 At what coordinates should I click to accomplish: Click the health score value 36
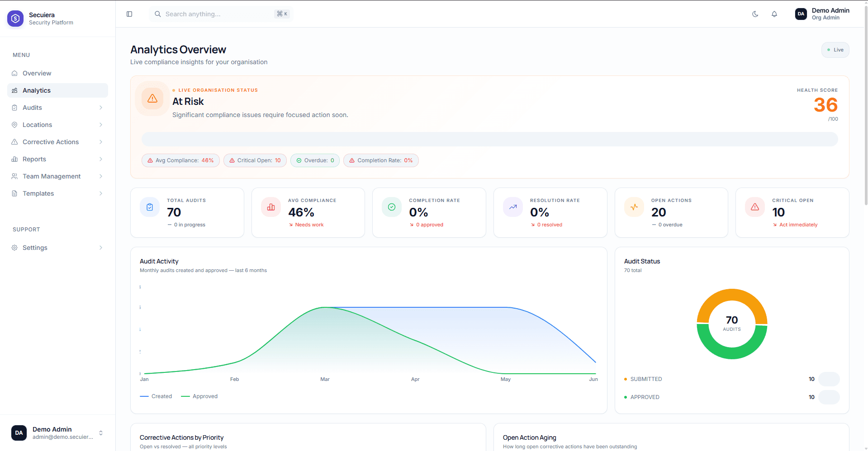pyautogui.click(x=825, y=105)
